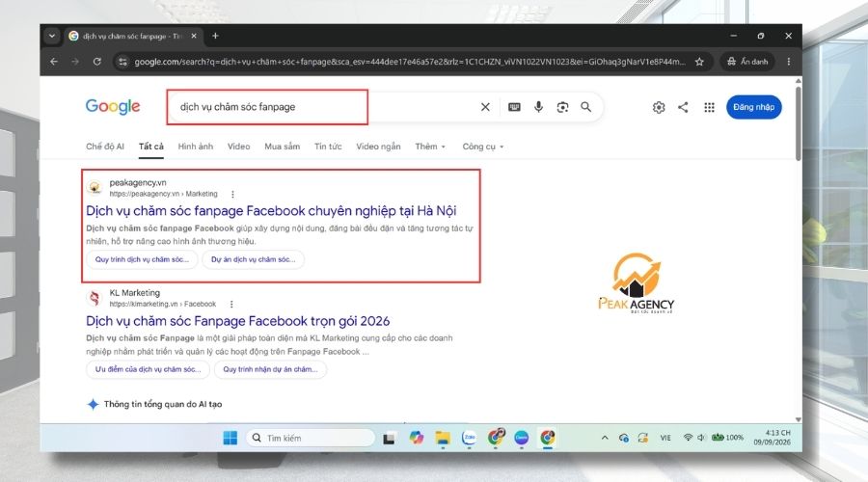Viewport: 868px width, 482px height.
Task: Clear the search query with the X icon
Action: (x=485, y=107)
